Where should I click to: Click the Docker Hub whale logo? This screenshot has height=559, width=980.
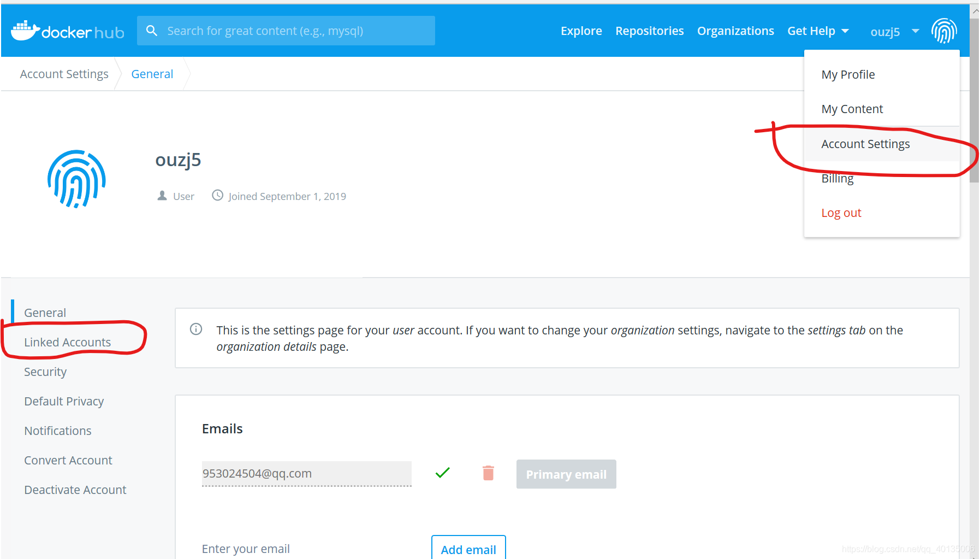pos(68,31)
